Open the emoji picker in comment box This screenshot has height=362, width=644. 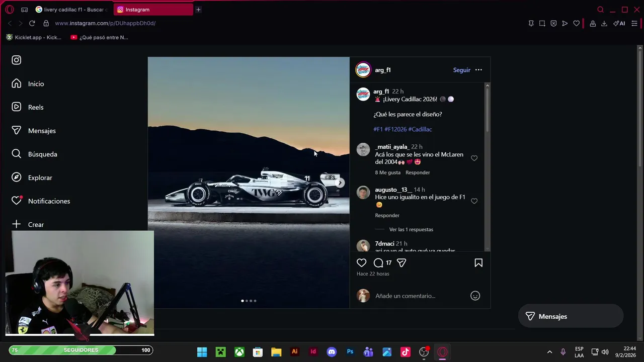tap(475, 296)
